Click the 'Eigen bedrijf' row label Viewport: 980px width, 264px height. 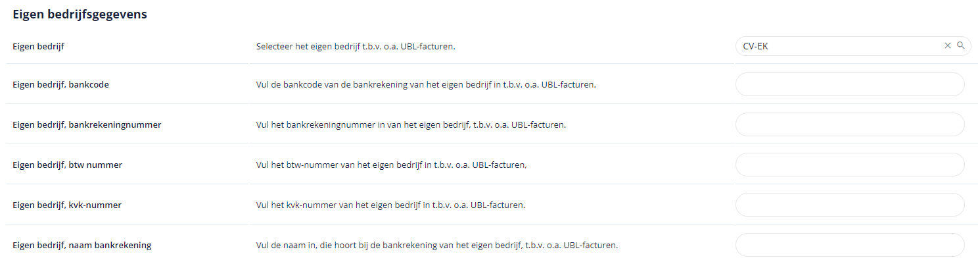[x=39, y=46]
